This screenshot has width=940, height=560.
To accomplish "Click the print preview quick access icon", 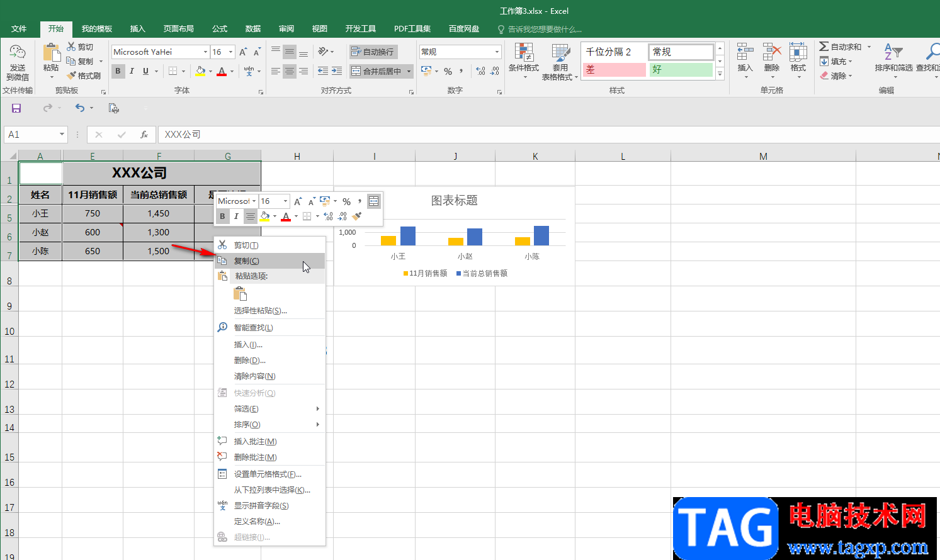I will pos(114,108).
